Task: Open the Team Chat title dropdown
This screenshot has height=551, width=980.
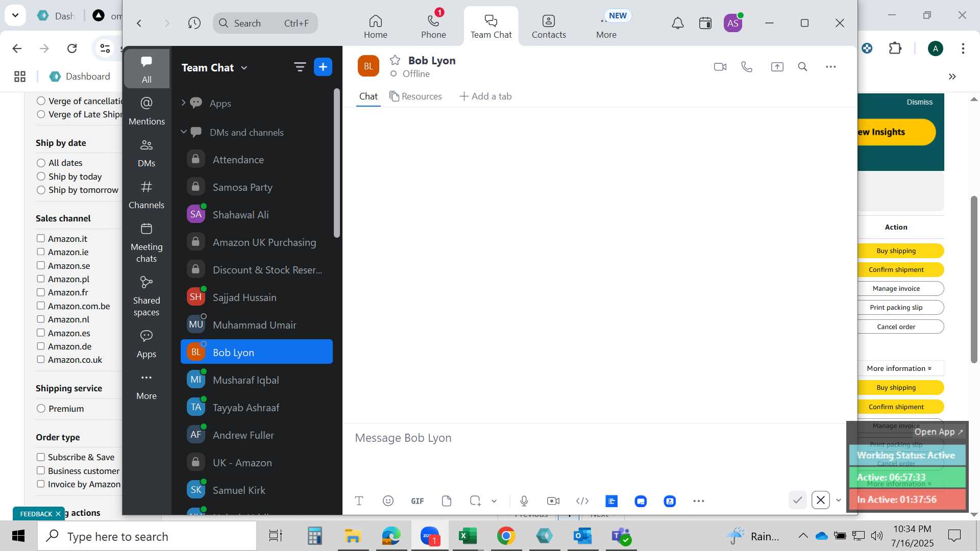Action: (x=244, y=68)
